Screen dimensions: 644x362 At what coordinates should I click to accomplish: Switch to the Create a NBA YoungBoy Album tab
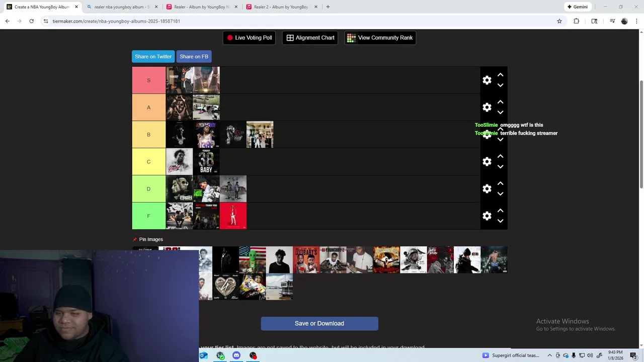coord(42,7)
